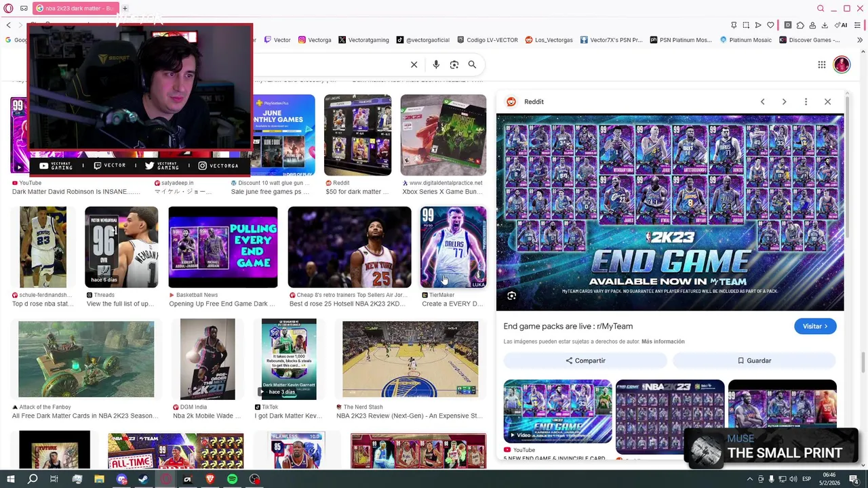Close the Reddit image preview panel
Screen dimensions: 868x488
pyautogui.click(x=827, y=102)
